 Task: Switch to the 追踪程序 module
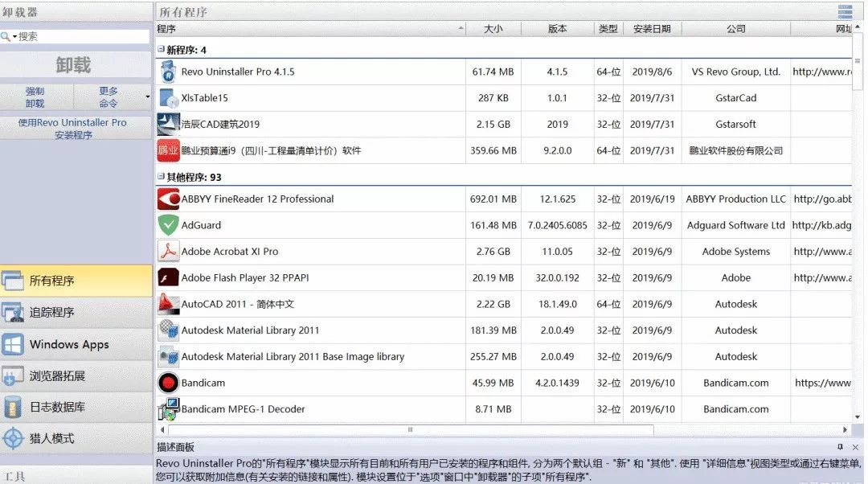[x=76, y=312]
